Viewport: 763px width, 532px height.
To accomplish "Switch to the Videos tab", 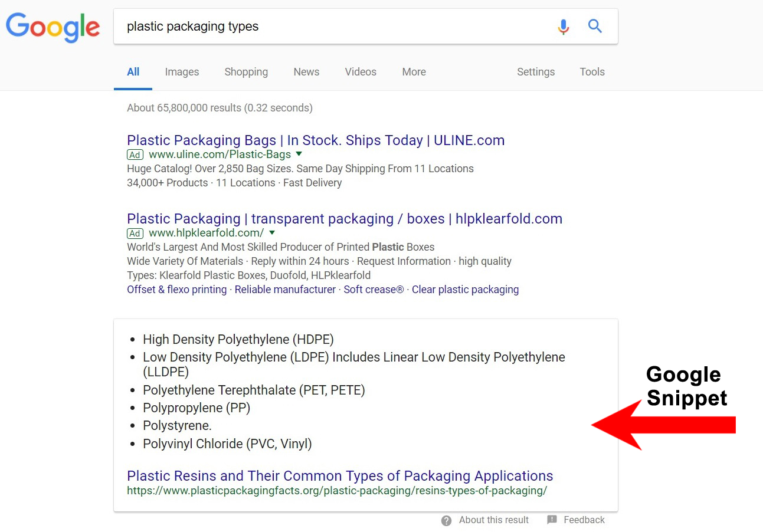I will 361,72.
